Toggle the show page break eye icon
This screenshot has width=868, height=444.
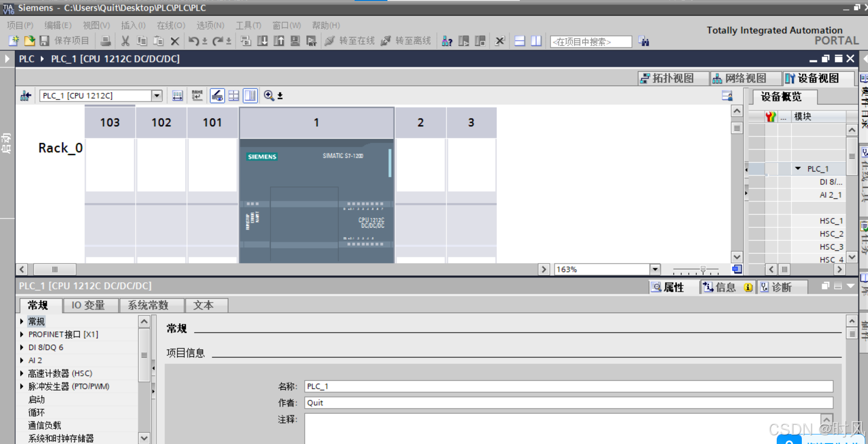217,95
